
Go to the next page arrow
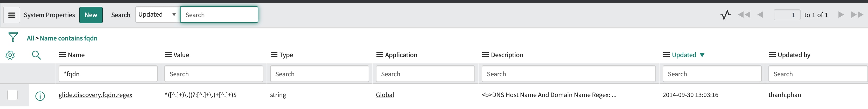(841, 15)
